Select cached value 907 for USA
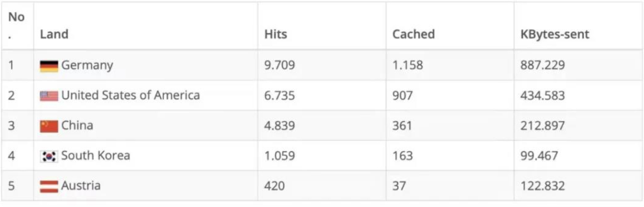This screenshot has height=207, width=644. pyautogui.click(x=402, y=96)
